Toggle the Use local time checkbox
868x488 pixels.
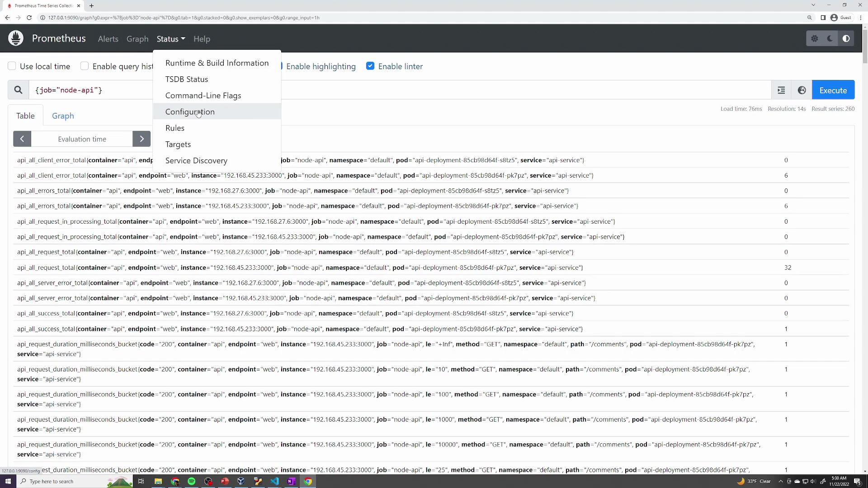tap(12, 66)
